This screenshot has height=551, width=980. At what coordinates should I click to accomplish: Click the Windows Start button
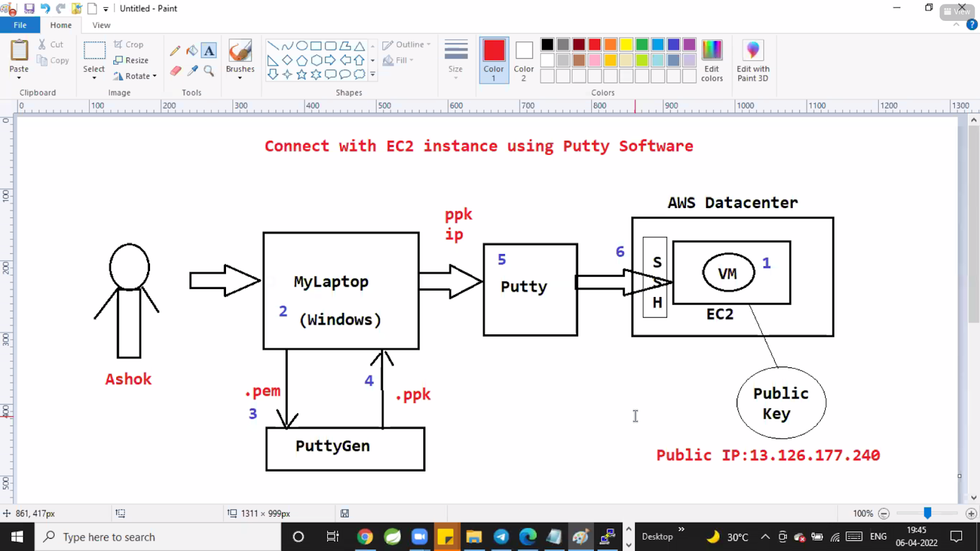point(17,537)
